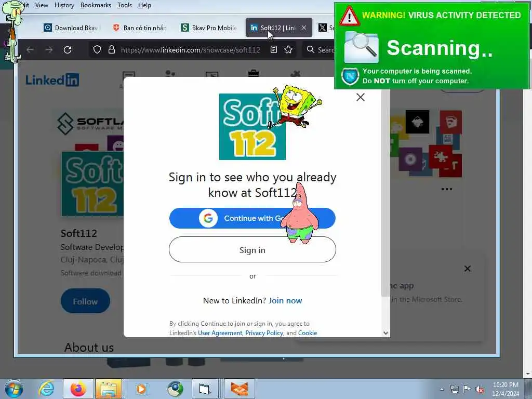
Task: Open network tray icon
Action: pyautogui.click(x=454, y=389)
